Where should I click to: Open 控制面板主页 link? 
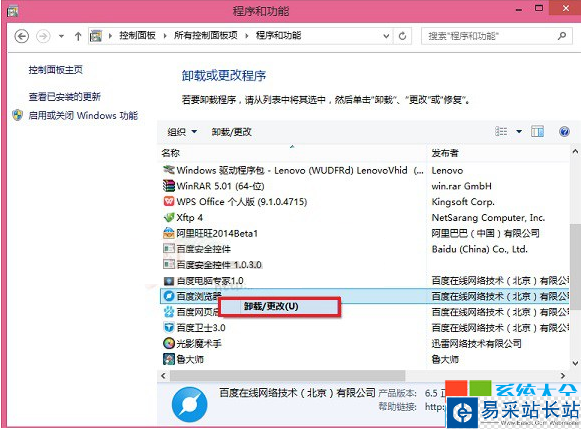click(56, 70)
